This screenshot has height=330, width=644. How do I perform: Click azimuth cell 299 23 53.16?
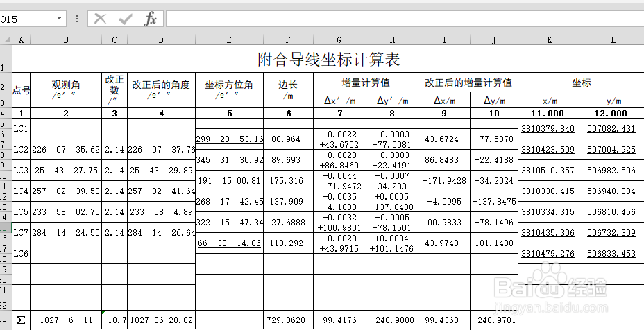pyautogui.click(x=229, y=139)
